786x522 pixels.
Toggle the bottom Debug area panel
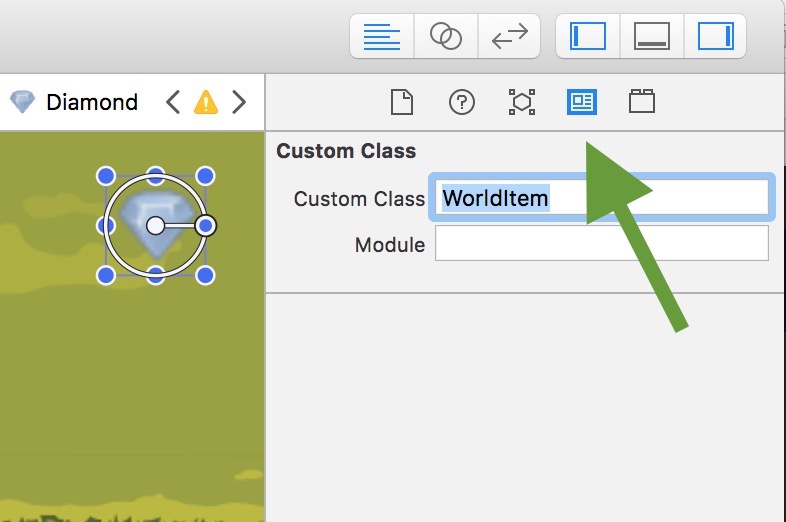(x=651, y=37)
